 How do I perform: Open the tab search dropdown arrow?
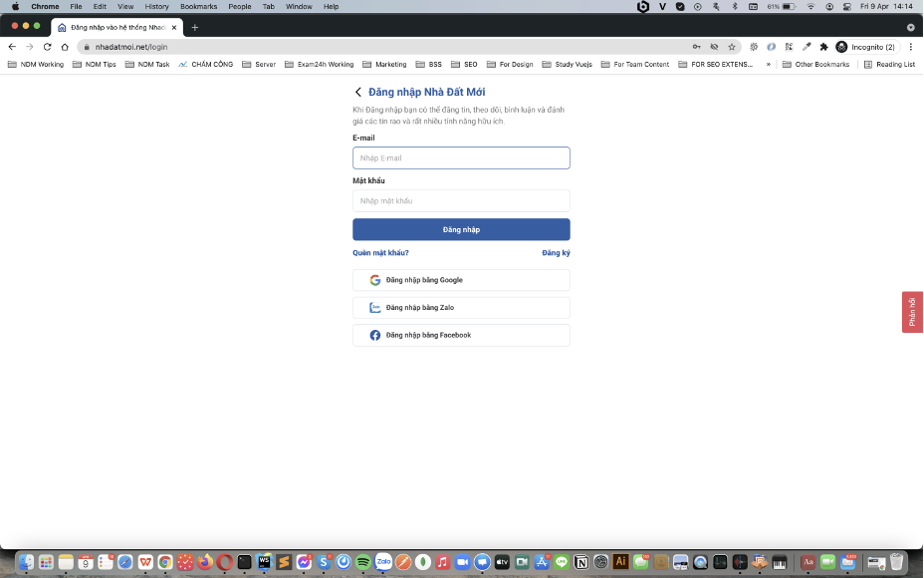pyautogui.click(x=911, y=28)
